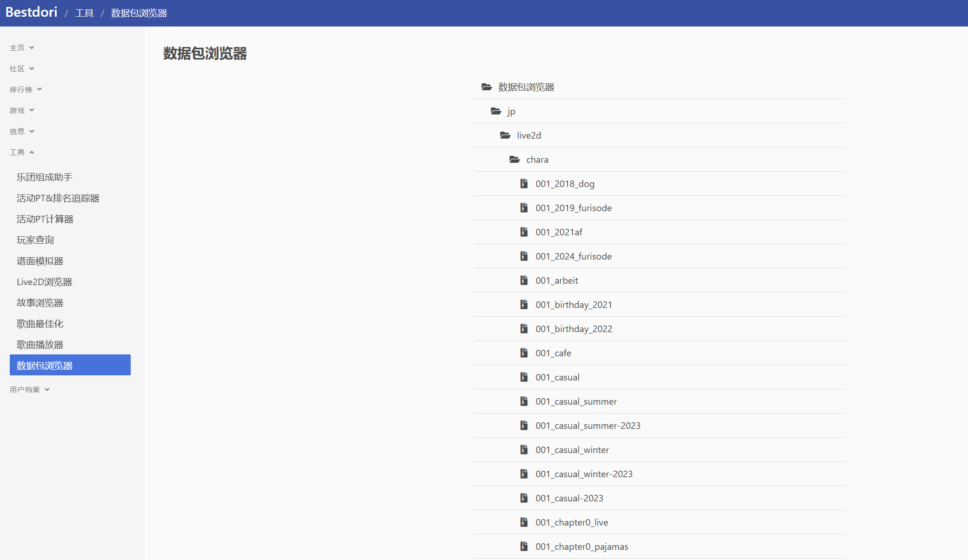Select 歌曲播放器 in the sidebar

pos(40,345)
